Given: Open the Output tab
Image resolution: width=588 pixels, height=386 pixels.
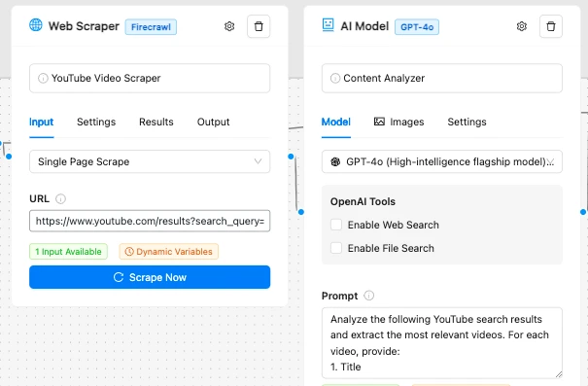Looking at the screenshot, I should 214,122.
